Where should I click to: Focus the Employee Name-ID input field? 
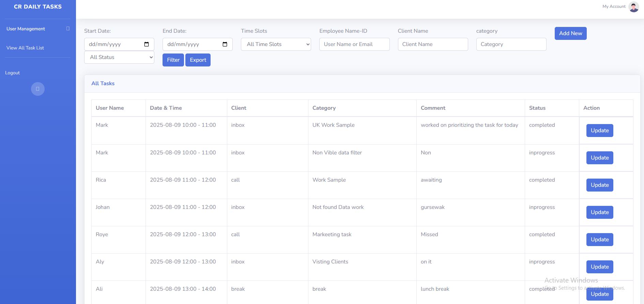coord(354,44)
